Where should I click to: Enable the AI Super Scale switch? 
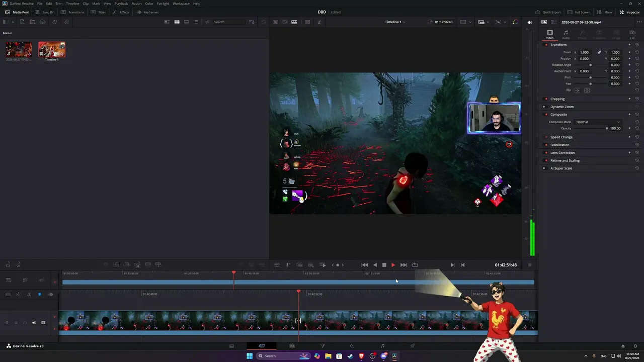(x=544, y=168)
